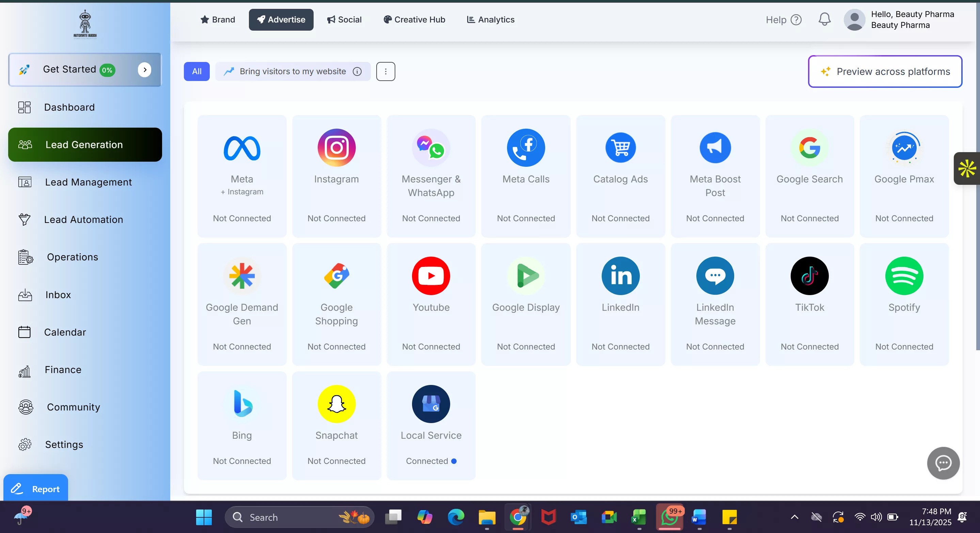Expand the Get Started arrow

pyautogui.click(x=145, y=69)
